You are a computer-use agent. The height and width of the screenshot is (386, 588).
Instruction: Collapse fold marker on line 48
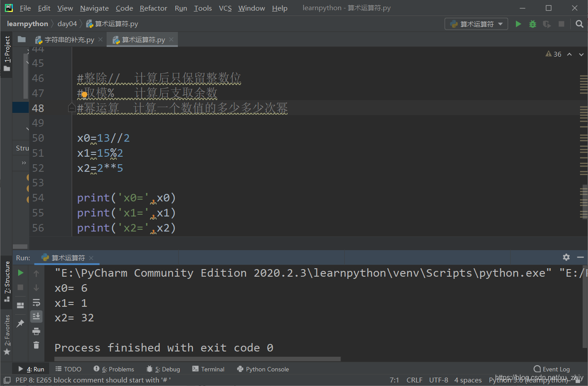click(x=71, y=108)
